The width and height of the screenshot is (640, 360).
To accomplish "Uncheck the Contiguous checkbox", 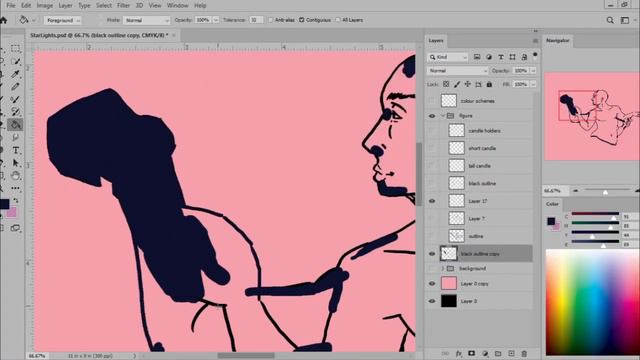I will pos(302,20).
